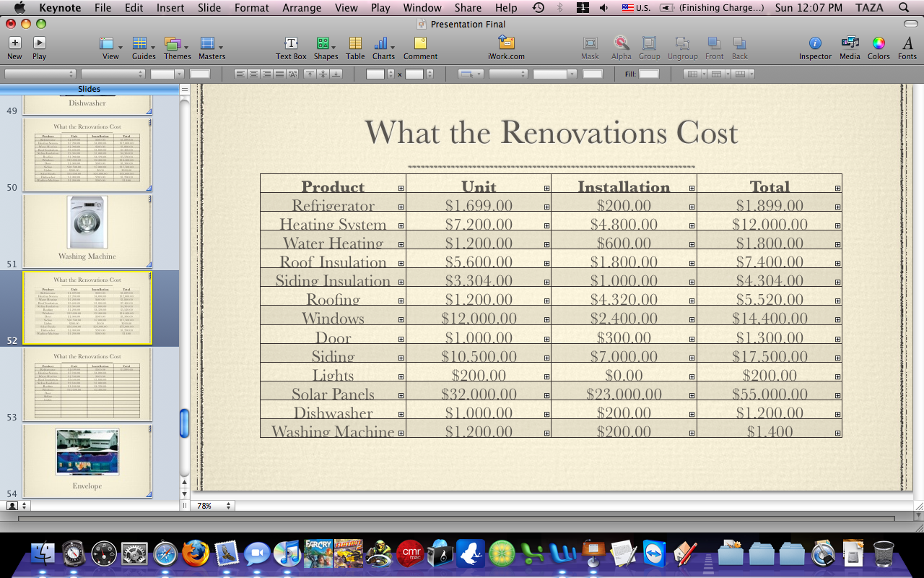The height and width of the screenshot is (578, 924).
Task: Open the cell borders dropdown
Action: 471,74
